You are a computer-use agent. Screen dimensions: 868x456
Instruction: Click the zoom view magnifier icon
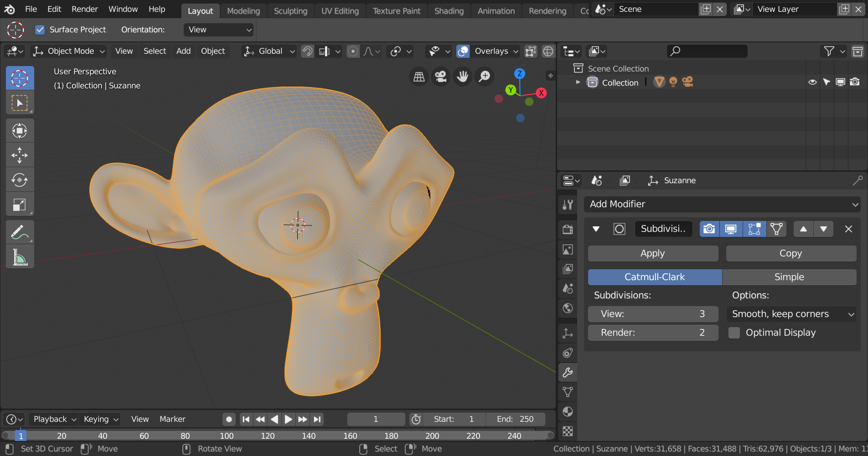click(485, 77)
